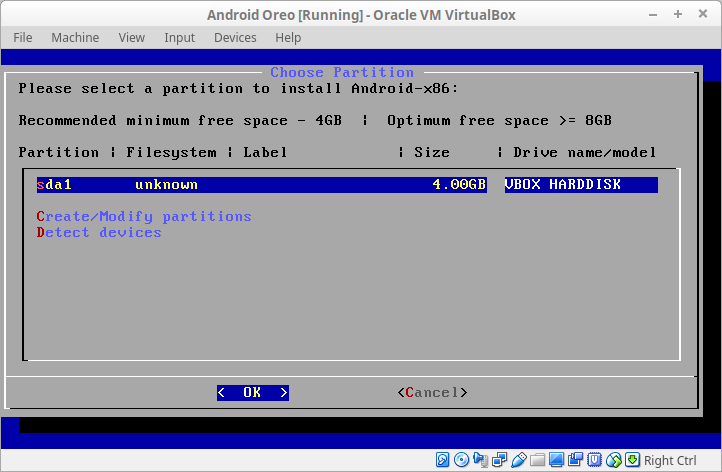Screen dimensions: 722x472
Task: Click the Partition column header
Action: click(58, 152)
